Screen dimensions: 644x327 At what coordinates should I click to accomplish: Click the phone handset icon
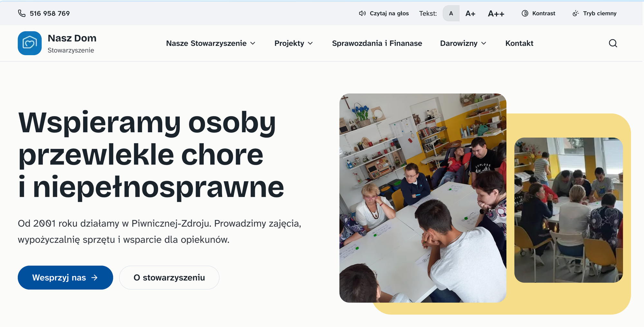[22, 13]
